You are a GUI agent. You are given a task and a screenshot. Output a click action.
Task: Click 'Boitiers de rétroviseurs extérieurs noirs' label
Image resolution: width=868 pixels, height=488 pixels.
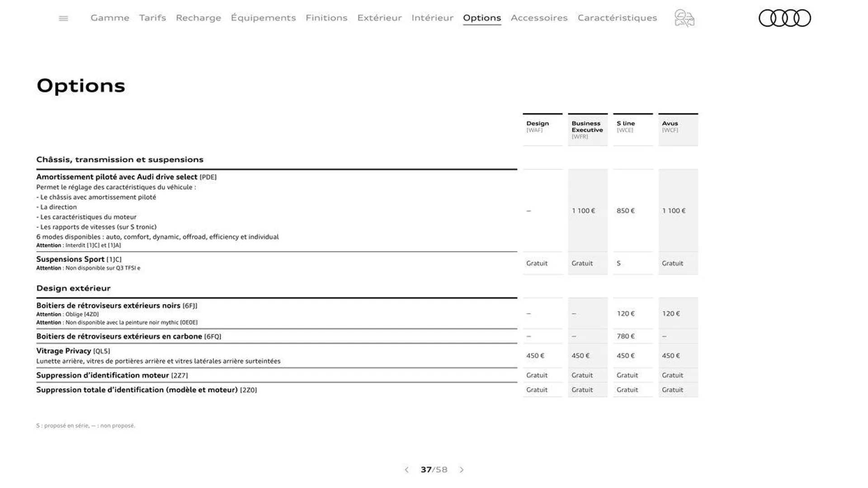point(117,305)
